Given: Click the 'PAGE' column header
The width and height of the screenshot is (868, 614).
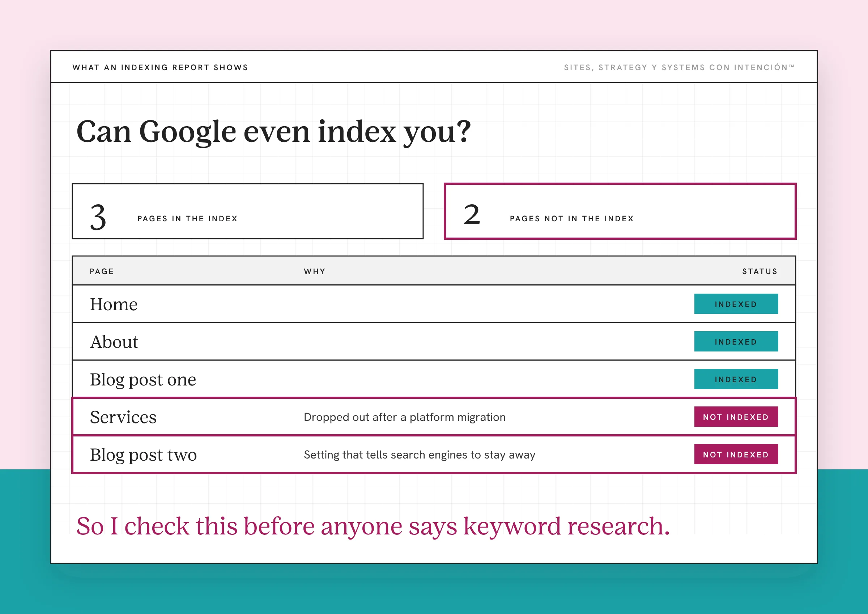Looking at the screenshot, I should coord(102,272).
